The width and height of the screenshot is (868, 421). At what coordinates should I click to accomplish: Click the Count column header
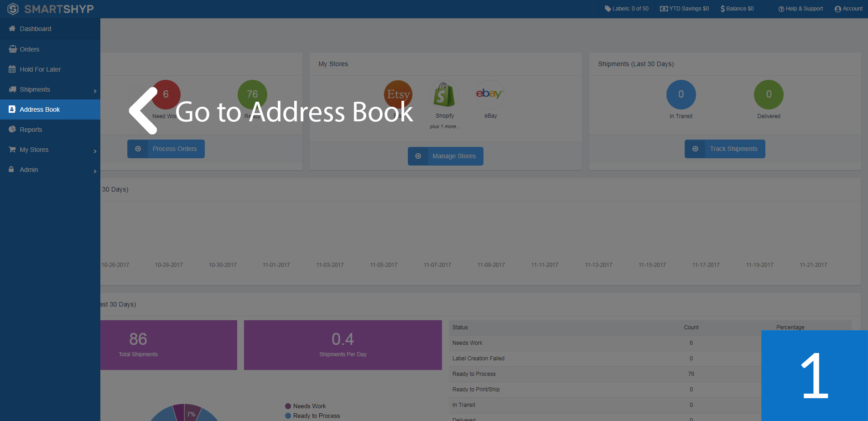pyautogui.click(x=691, y=327)
